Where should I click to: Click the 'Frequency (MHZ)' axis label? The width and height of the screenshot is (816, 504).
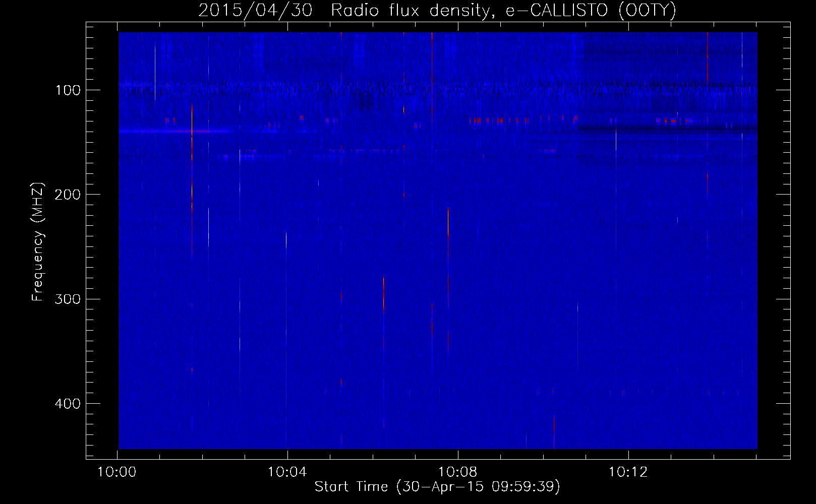pyautogui.click(x=38, y=242)
